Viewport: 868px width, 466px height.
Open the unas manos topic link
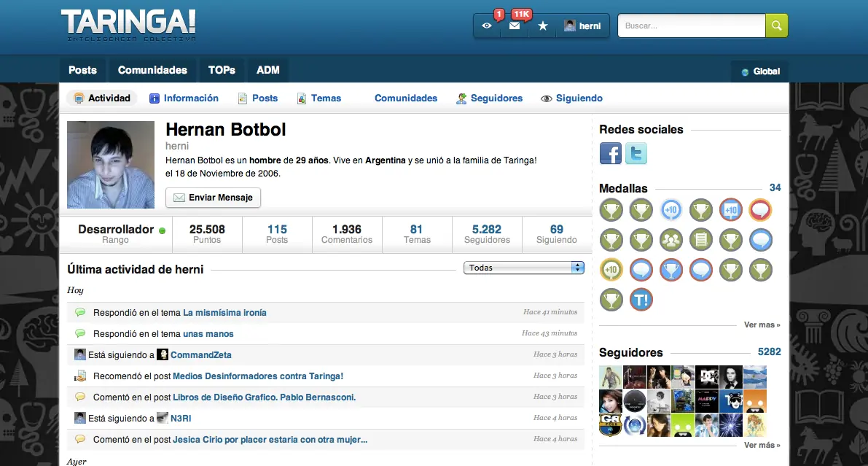[x=208, y=333]
